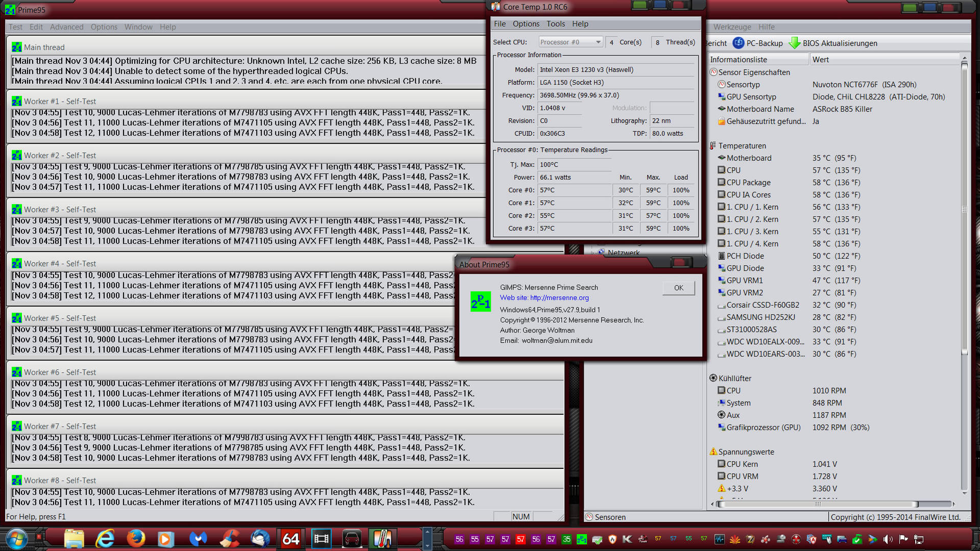Click the Model field in Core Temp
The height and width of the screenshot is (551, 980).
click(617, 69)
